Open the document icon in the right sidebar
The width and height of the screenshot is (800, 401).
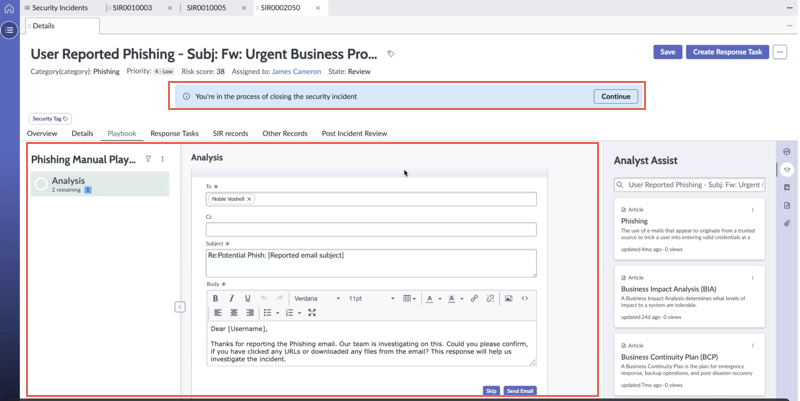tap(787, 206)
